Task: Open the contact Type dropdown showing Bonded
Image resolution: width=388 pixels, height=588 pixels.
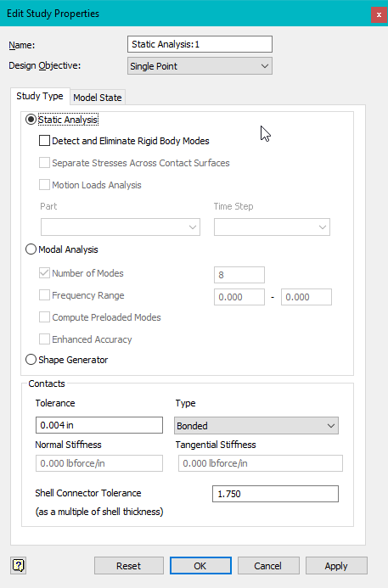Action: 256,426
